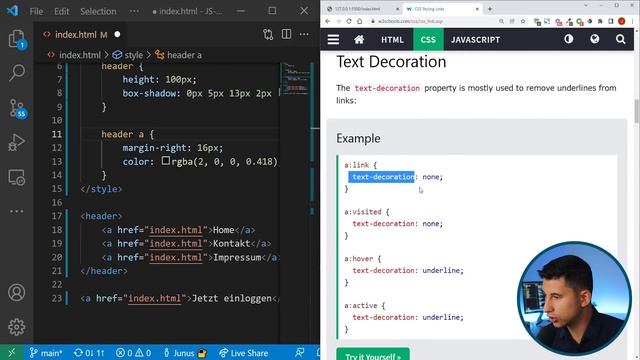Open the Edit menu
The width and height of the screenshot is (640, 360).
[x=62, y=11]
